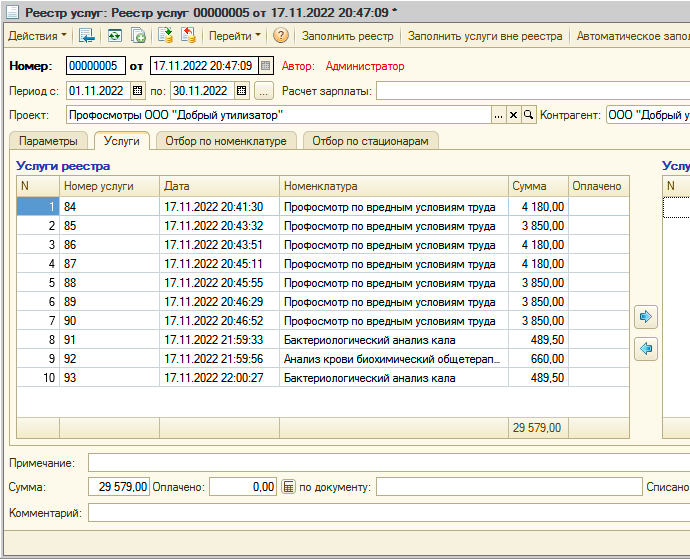The height and width of the screenshot is (559, 690).
Task: Open the calculator next to Оплачено field
Action: [x=288, y=487]
